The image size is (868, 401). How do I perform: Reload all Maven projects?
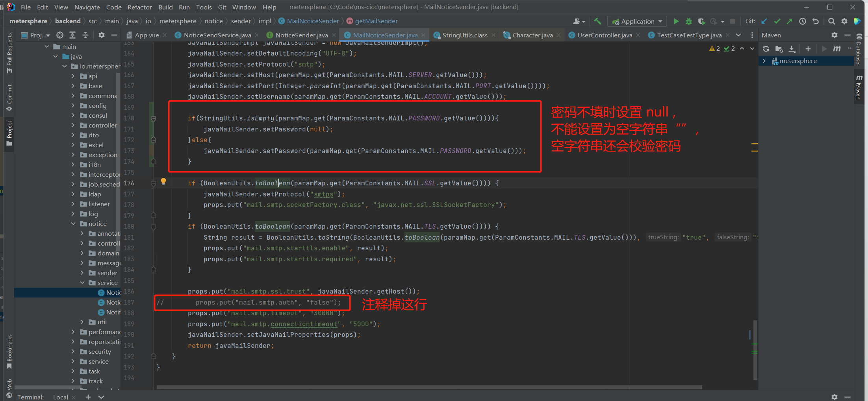pyautogui.click(x=766, y=49)
